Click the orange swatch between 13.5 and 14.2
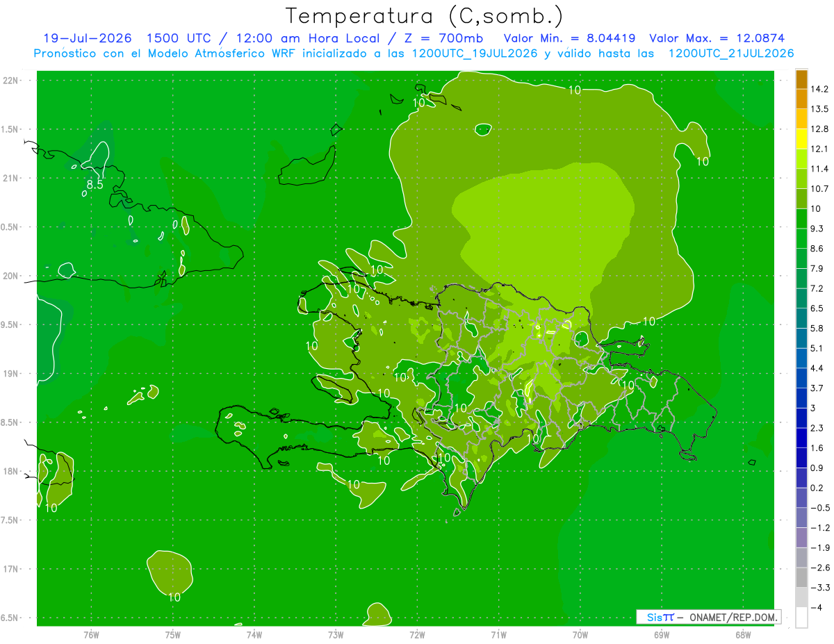Viewport: 834px width, 644px height. coord(801,99)
